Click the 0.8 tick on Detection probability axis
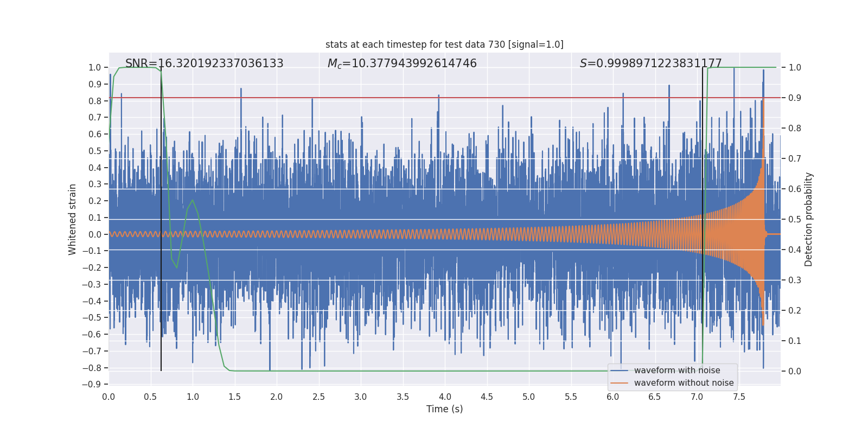The height and width of the screenshot is (434, 868). coord(795,129)
